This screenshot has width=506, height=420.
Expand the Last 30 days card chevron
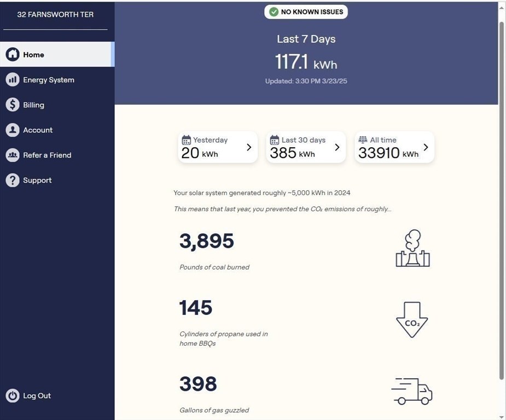point(337,147)
